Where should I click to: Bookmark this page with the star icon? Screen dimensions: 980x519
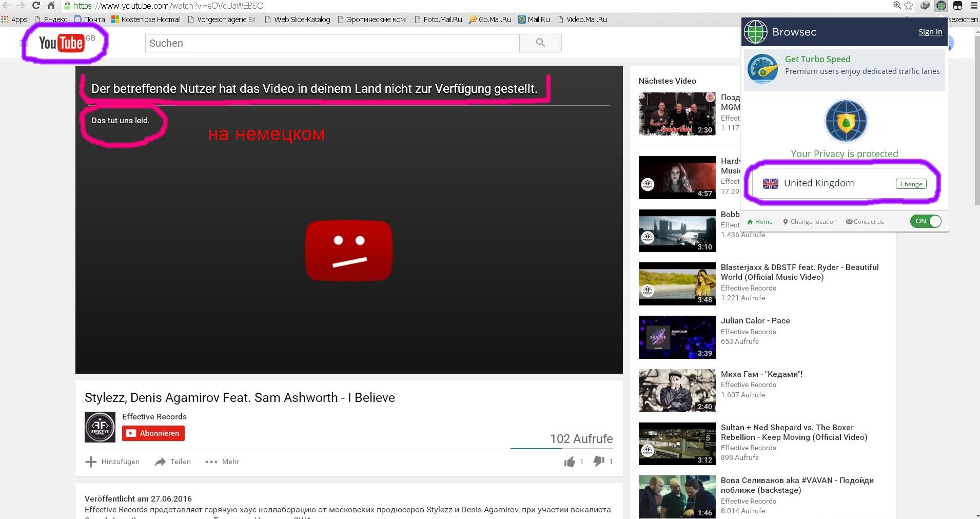coord(909,6)
